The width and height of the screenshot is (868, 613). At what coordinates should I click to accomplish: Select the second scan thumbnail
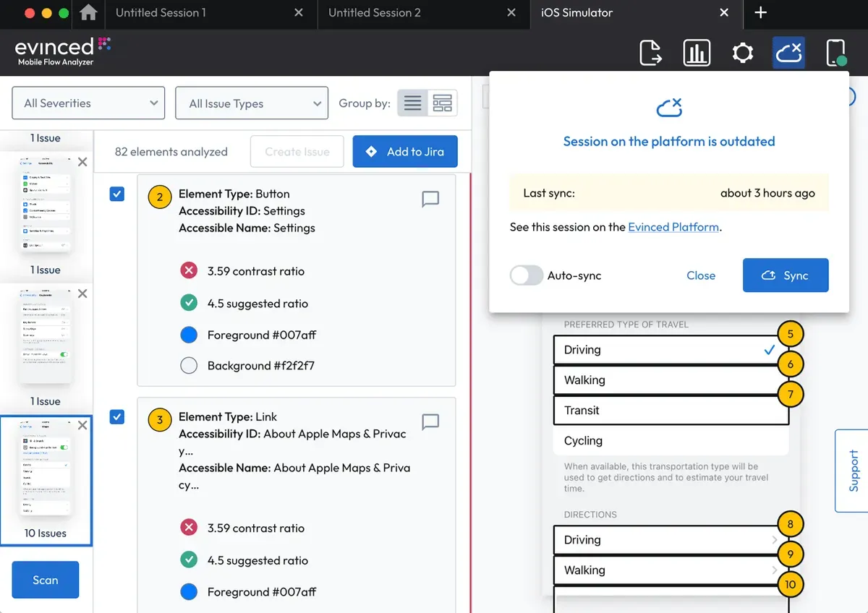coord(46,335)
